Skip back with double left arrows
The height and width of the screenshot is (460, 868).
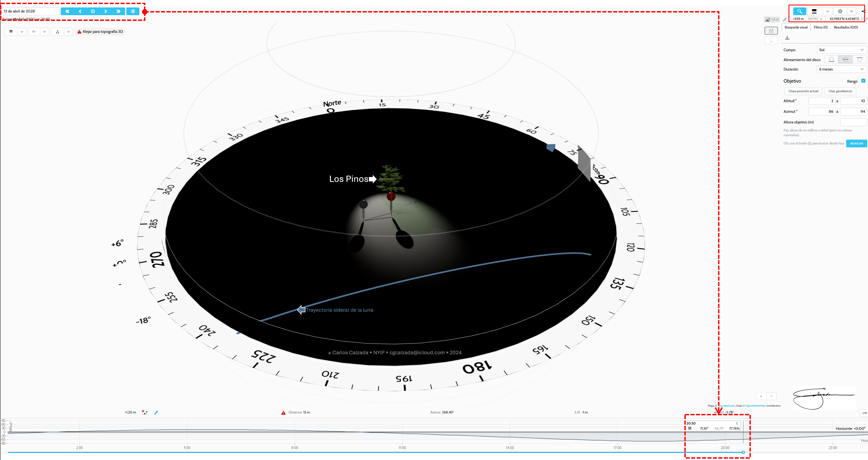pos(67,11)
